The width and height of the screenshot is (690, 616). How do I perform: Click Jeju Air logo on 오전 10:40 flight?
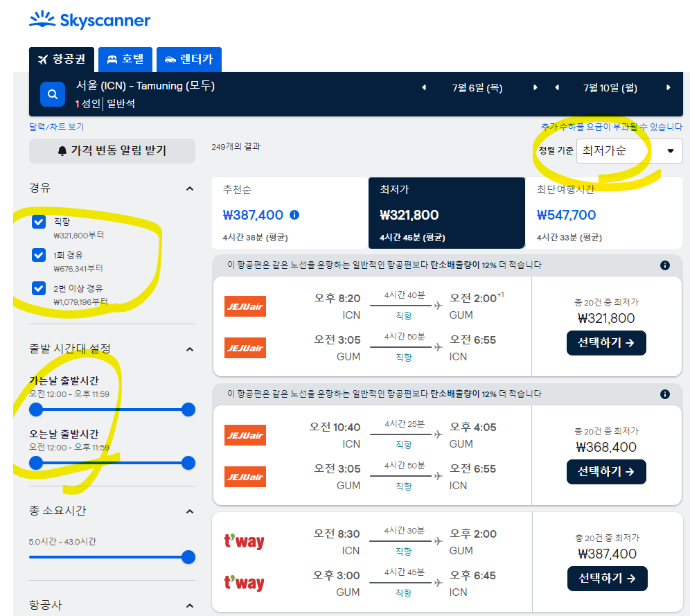coord(245,435)
